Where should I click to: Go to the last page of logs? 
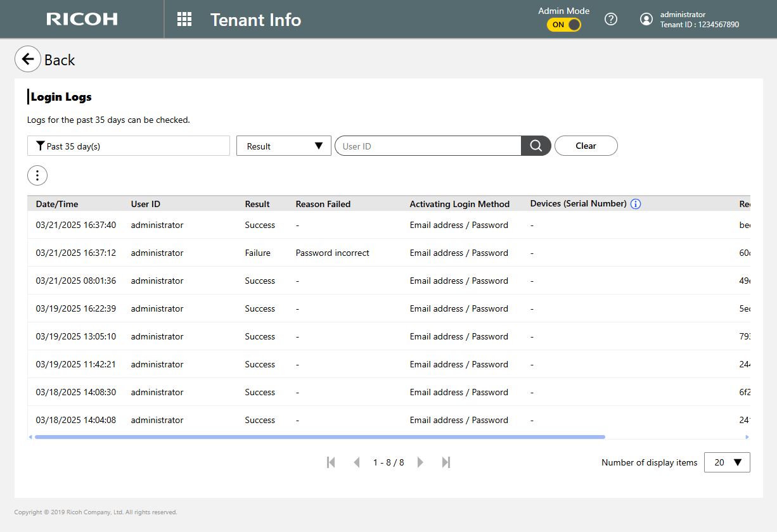pos(446,462)
